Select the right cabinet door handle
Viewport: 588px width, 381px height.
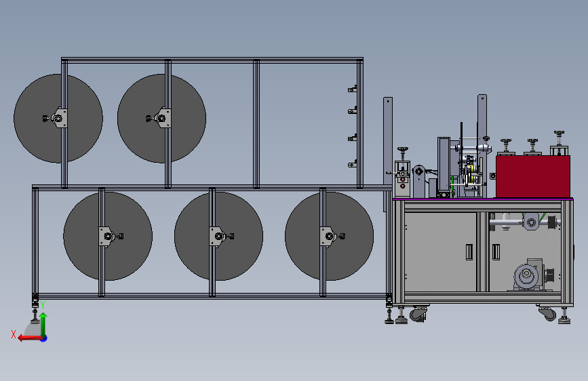click(x=496, y=252)
